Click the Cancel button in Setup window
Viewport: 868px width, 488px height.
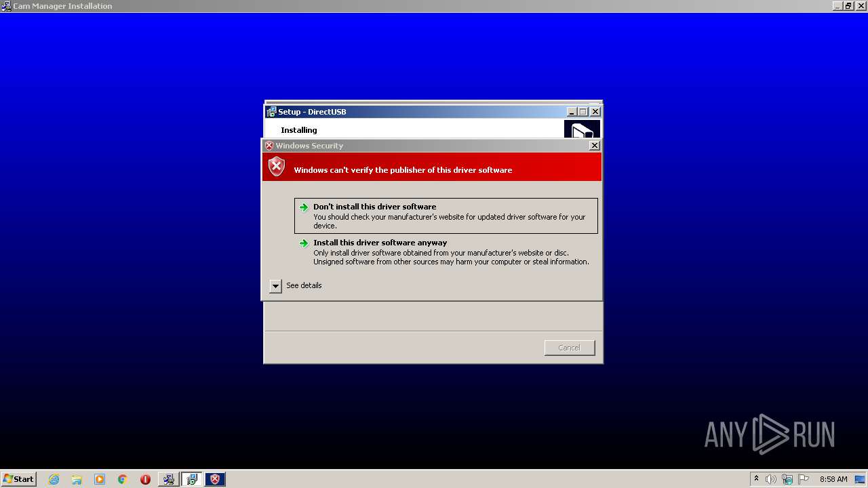570,348
